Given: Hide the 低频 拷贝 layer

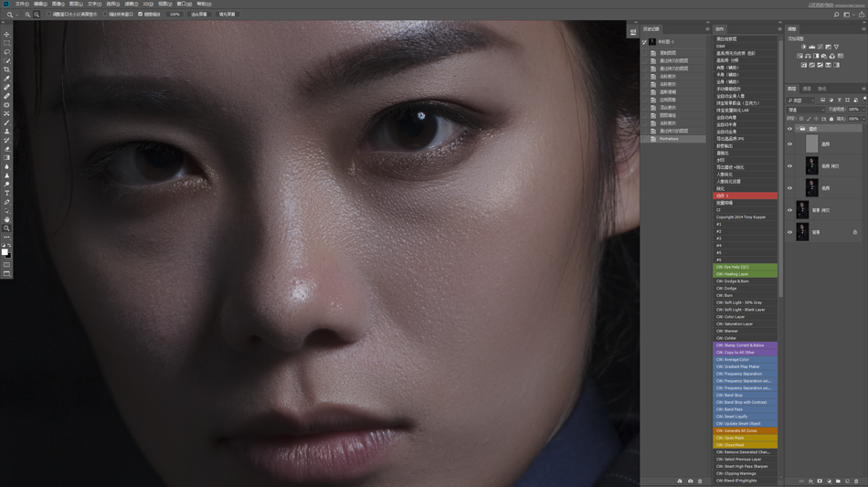Looking at the screenshot, I should (x=790, y=166).
